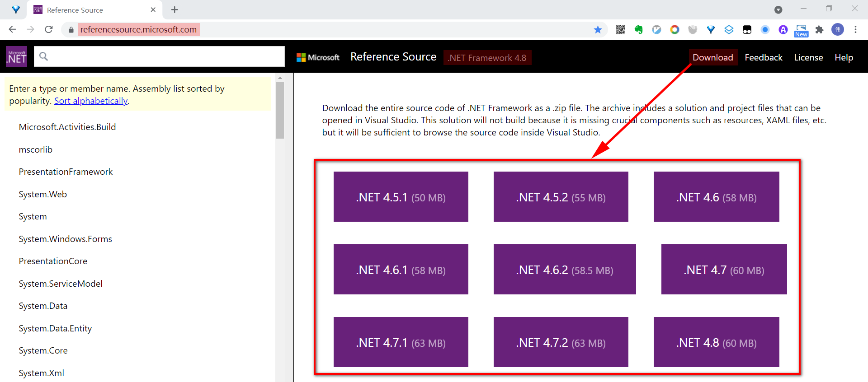
Task: Open the Extensions puzzle piece menu
Action: pyautogui.click(x=819, y=30)
